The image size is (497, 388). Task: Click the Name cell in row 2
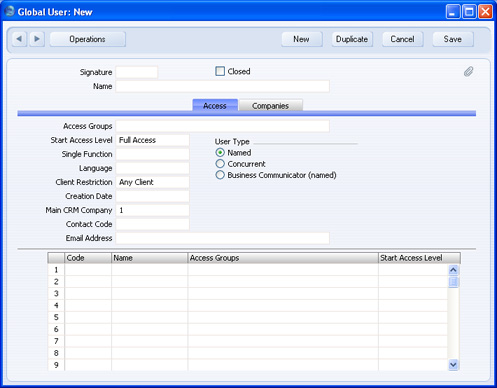click(x=150, y=282)
